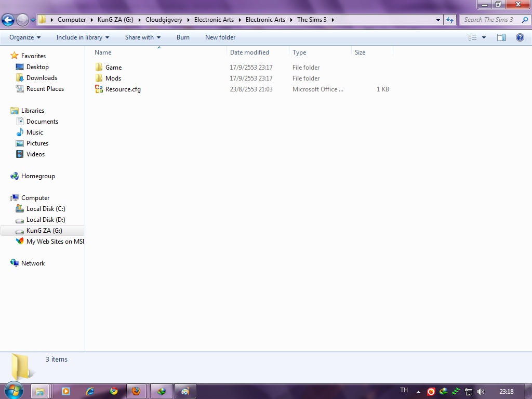
Task: Select Resource.cfg file
Action: (118, 89)
